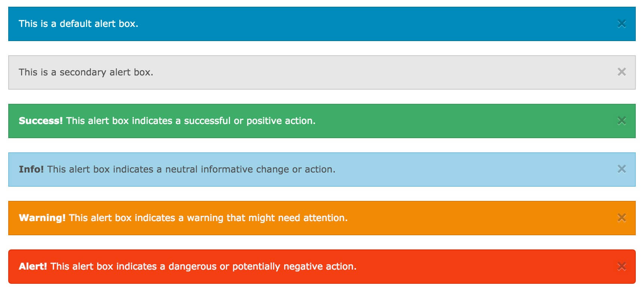Click 'dangerous or potentially negative action' text
The image size is (644, 292).
262,267
